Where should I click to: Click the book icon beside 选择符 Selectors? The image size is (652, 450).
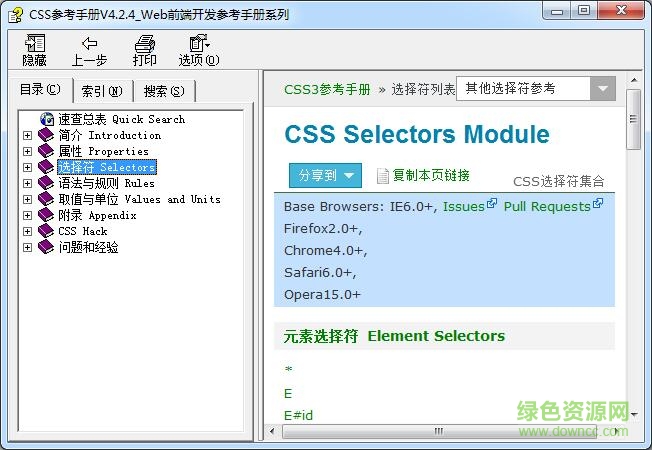tap(46, 167)
